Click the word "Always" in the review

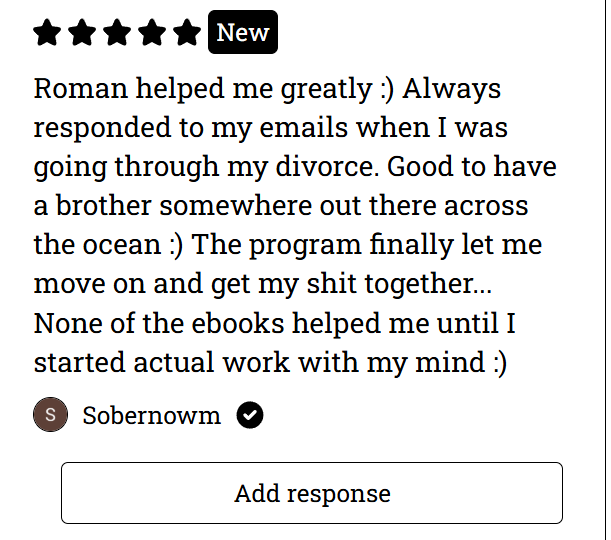point(452,88)
